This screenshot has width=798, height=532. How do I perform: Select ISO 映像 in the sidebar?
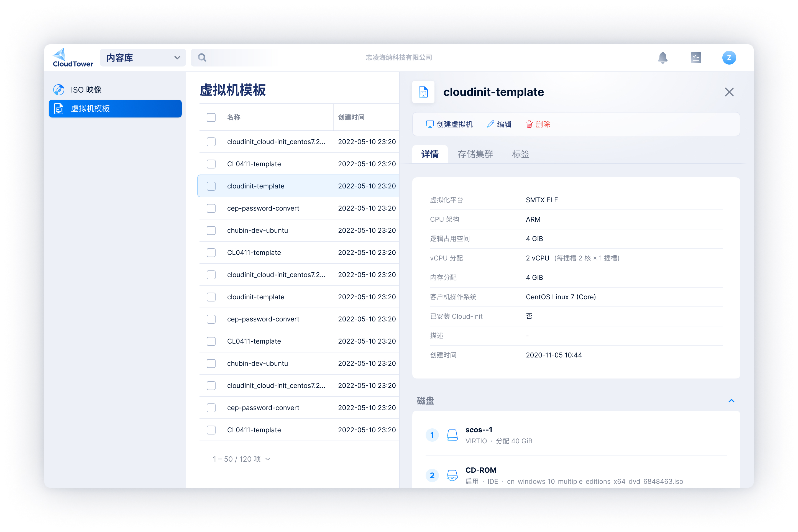pyautogui.click(x=115, y=90)
